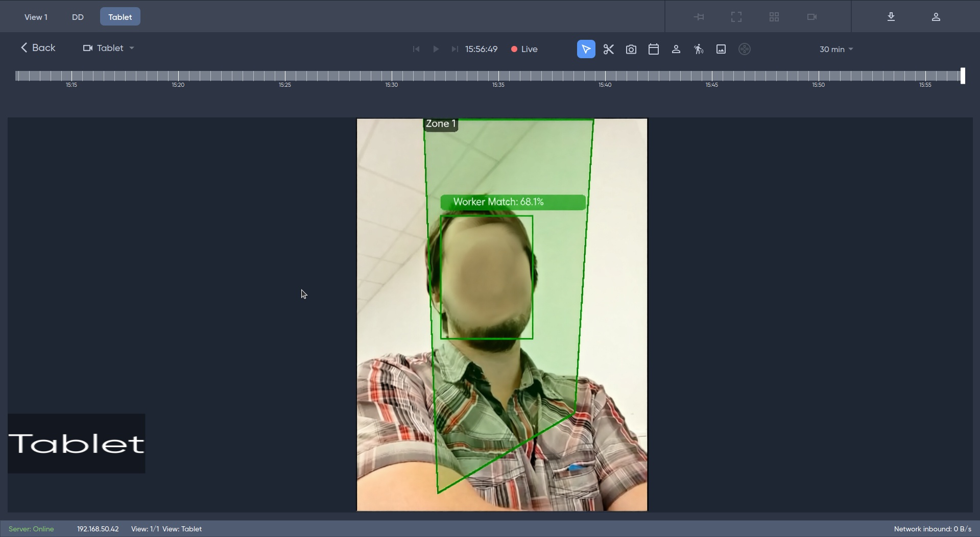The width and height of the screenshot is (980, 537).
Task: Click the walking person motion icon
Action: click(x=698, y=49)
